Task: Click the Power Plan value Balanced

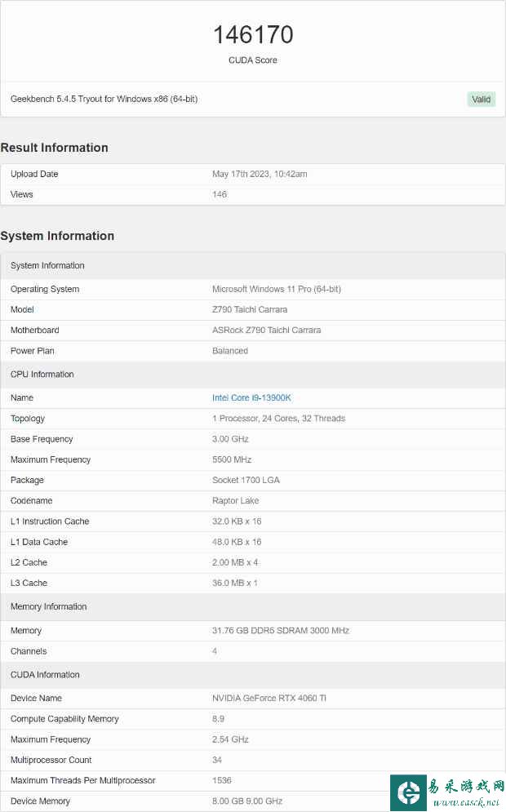Action: 230,351
